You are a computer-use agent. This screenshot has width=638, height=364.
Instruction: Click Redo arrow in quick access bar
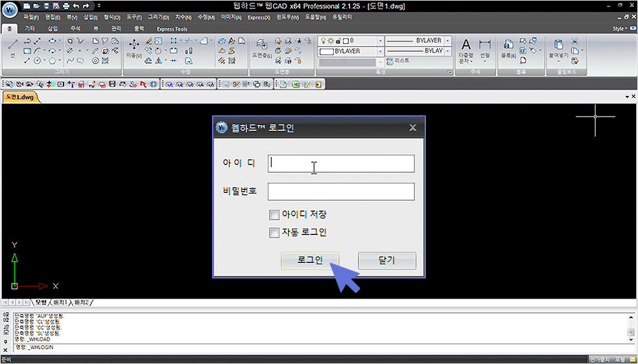pyautogui.click(x=85, y=6)
